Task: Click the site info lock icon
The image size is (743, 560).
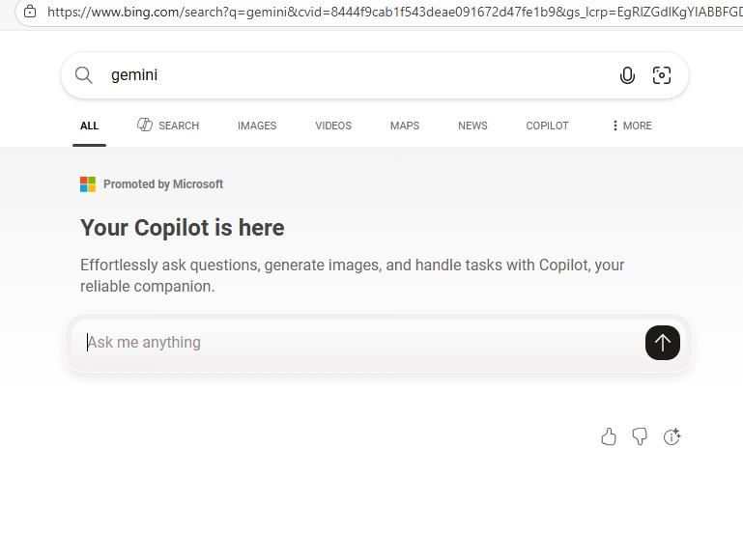Action: 30,12
